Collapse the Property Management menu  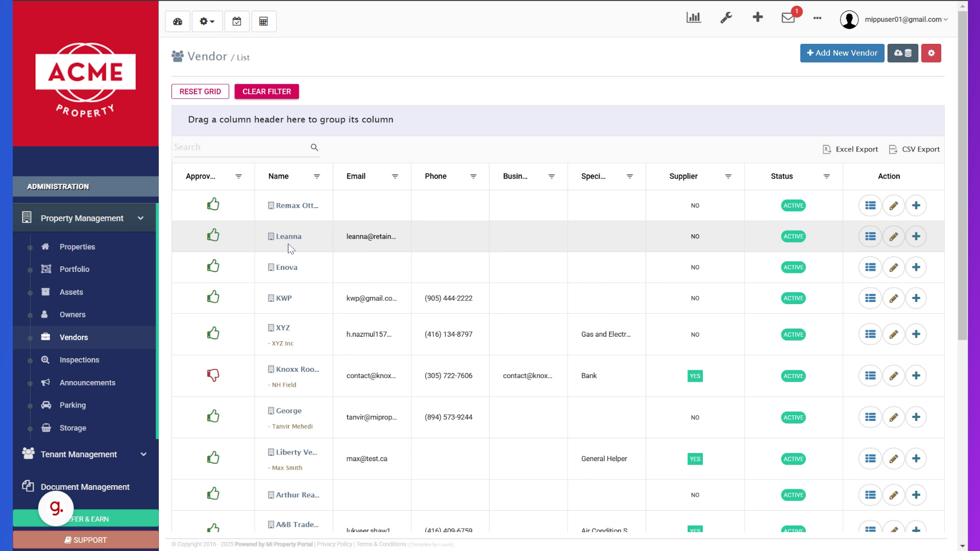84,218
